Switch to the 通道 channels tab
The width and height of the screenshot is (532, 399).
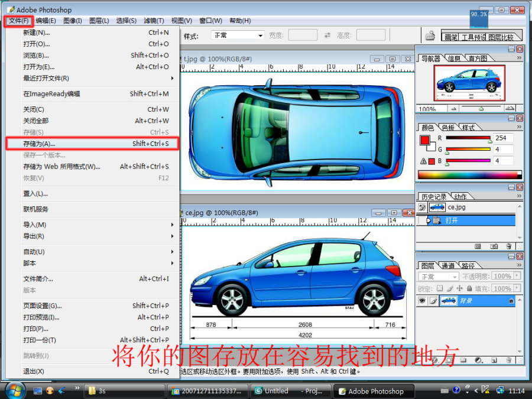coord(448,265)
